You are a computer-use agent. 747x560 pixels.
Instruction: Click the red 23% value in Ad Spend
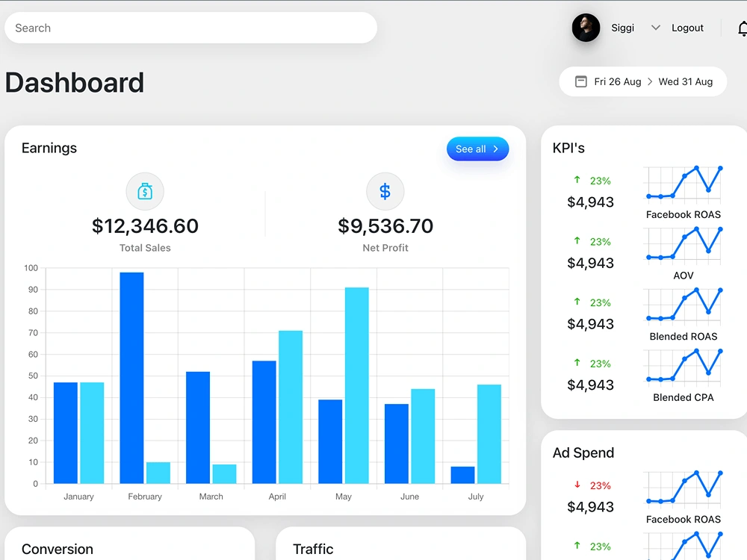pos(600,486)
